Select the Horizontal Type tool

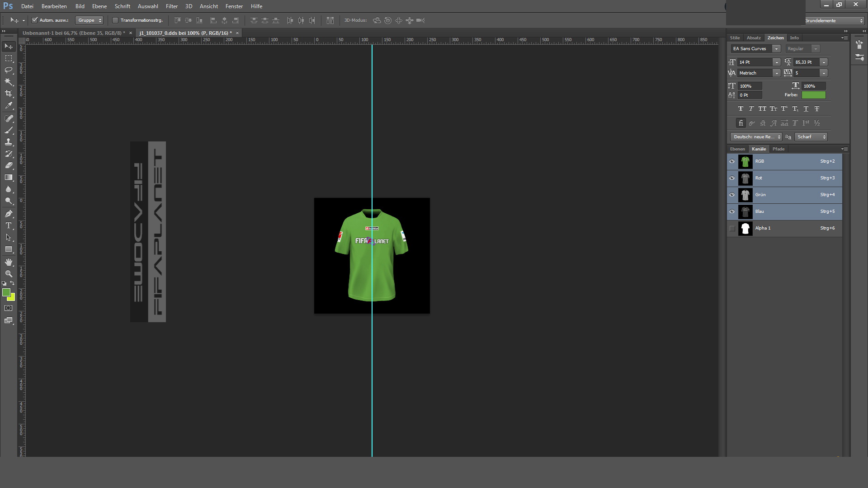[9, 225]
